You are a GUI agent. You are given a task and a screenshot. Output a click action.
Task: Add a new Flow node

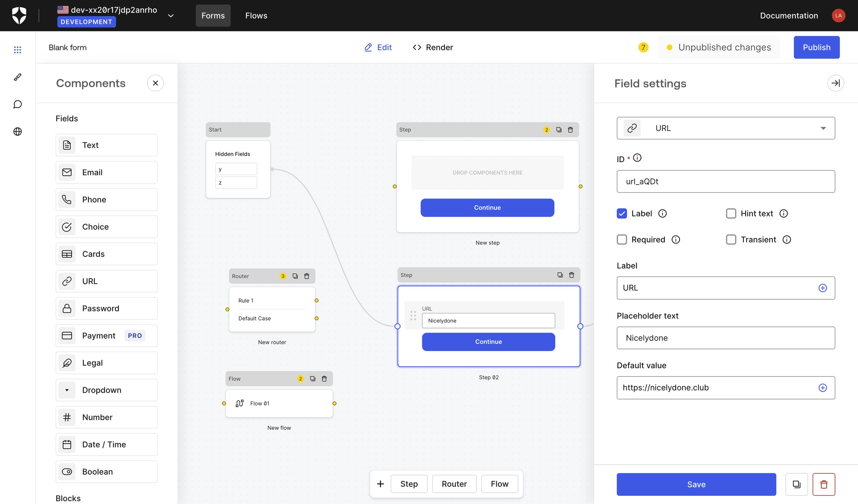point(499,484)
